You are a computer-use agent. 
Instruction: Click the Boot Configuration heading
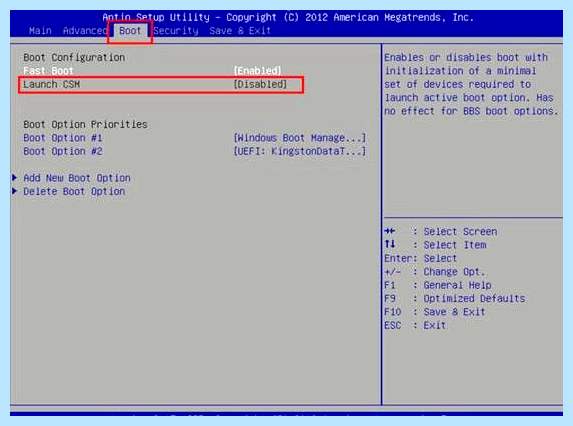coord(74,57)
